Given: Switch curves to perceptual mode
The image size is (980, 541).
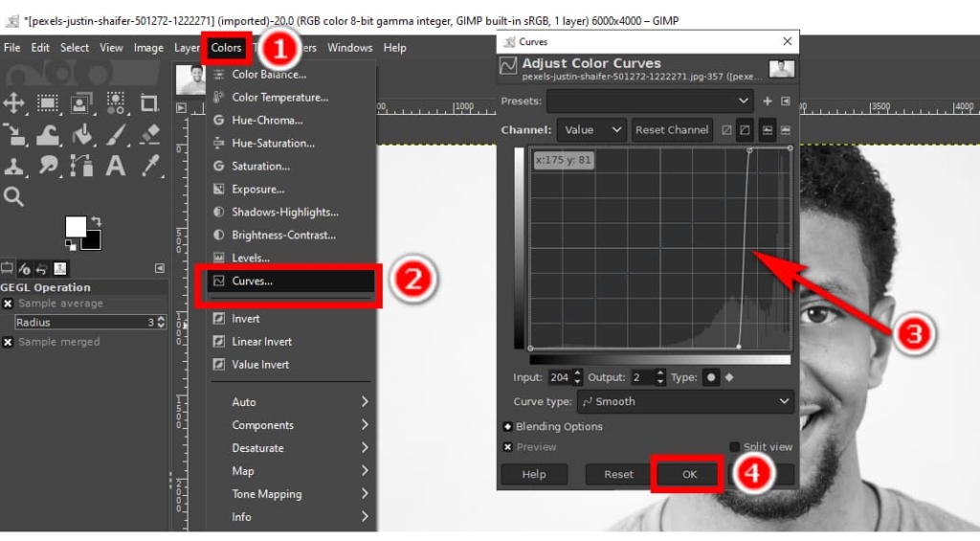Looking at the screenshot, I should (745, 130).
